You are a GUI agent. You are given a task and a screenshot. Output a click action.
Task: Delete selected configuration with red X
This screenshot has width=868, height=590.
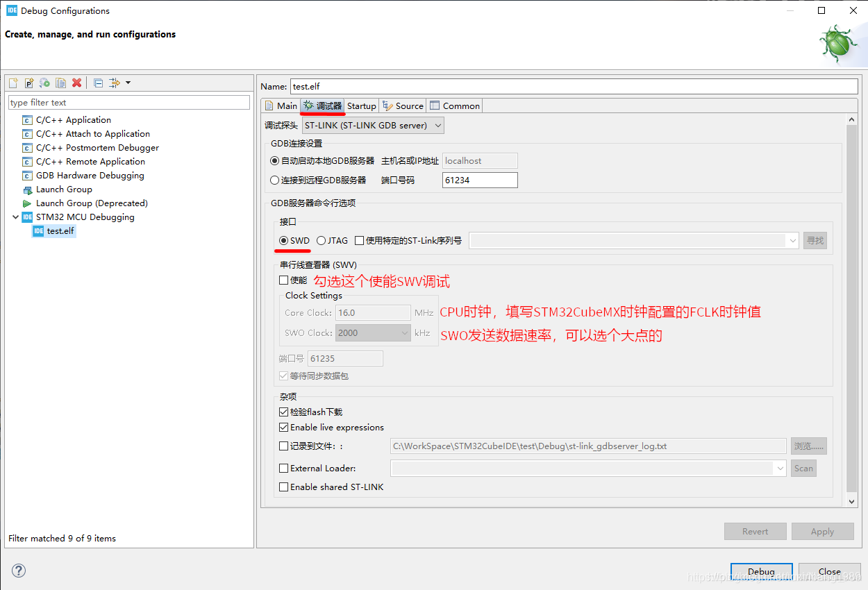(x=77, y=83)
